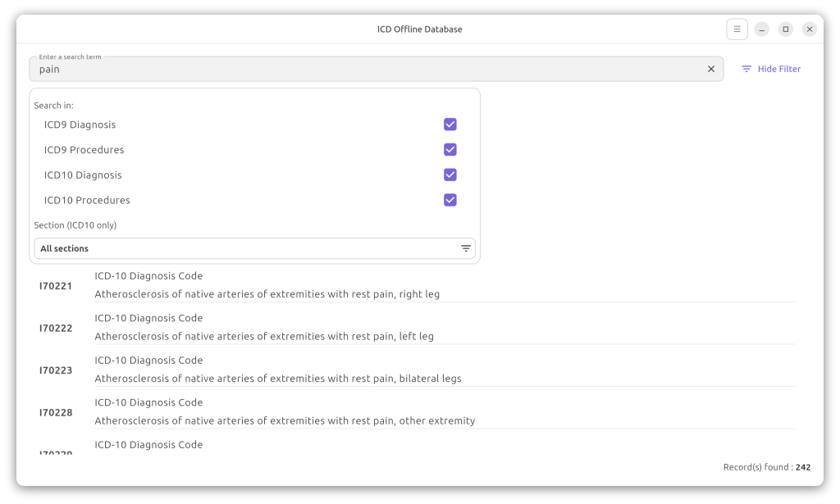
Task: Disable the ICD10 Diagnosis checkbox
Action: point(450,175)
